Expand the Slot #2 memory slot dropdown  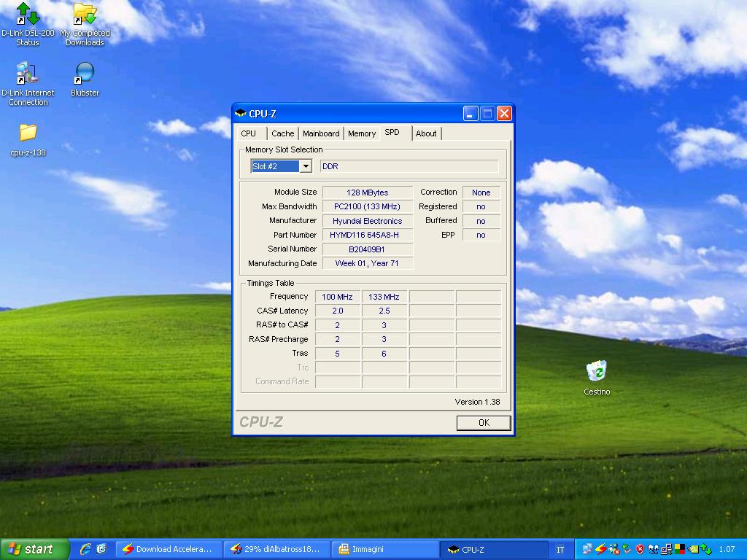tap(306, 166)
